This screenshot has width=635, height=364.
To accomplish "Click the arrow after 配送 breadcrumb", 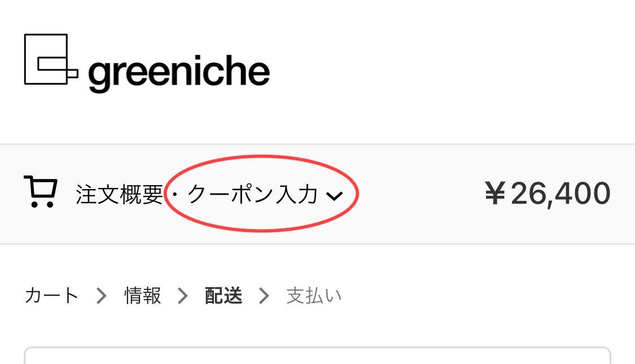I will [x=264, y=296].
